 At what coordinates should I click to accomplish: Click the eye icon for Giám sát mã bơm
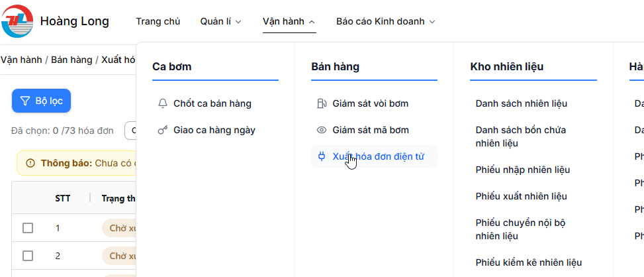pyautogui.click(x=322, y=130)
